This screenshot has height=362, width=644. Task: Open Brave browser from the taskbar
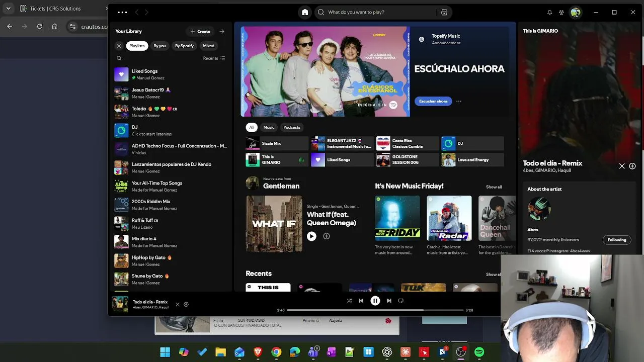258,352
